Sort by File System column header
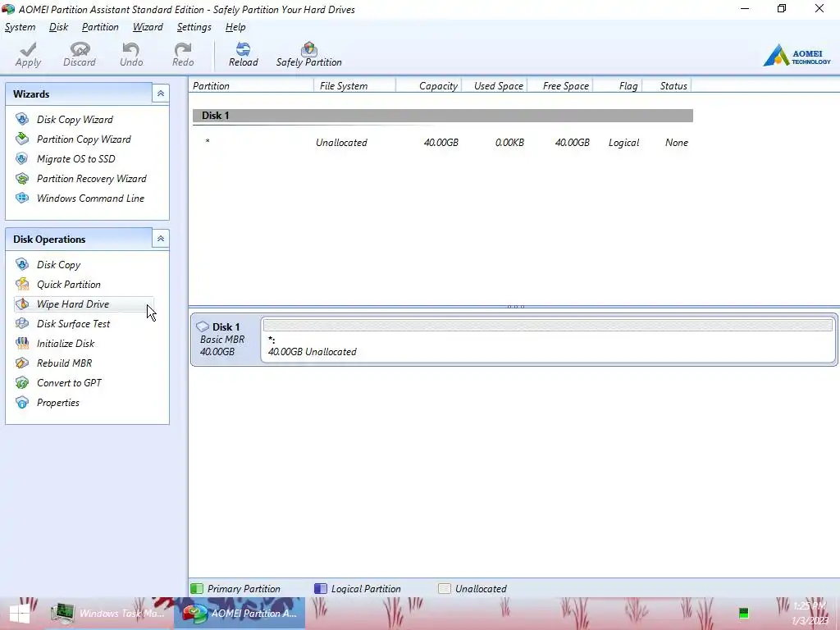Viewport: 840px width, 630px height. pos(354,85)
